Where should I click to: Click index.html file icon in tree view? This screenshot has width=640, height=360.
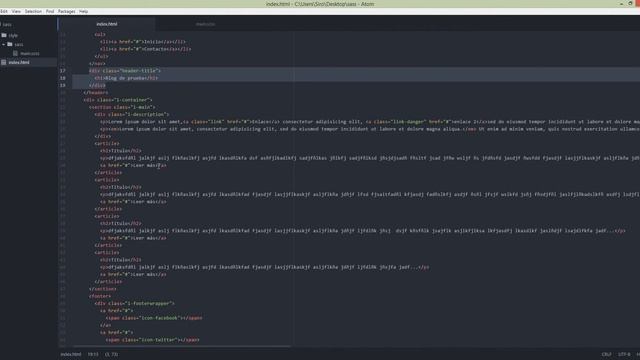click(4, 62)
